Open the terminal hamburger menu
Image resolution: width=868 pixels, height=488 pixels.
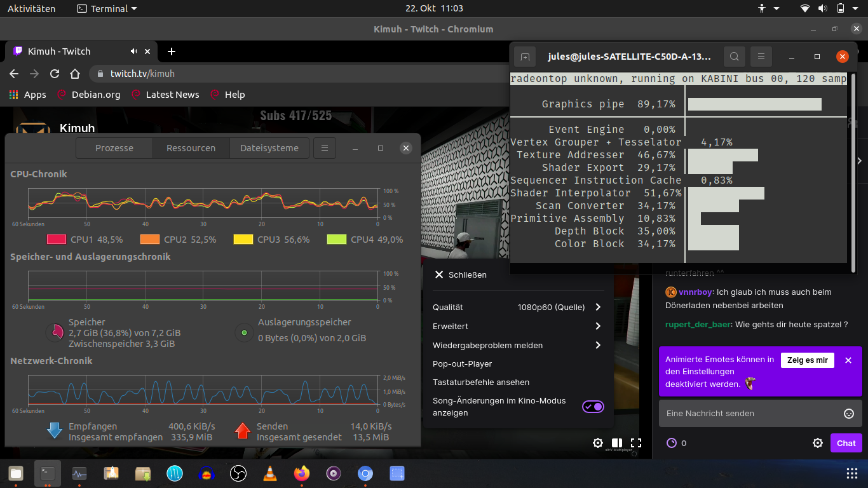pyautogui.click(x=761, y=57)
